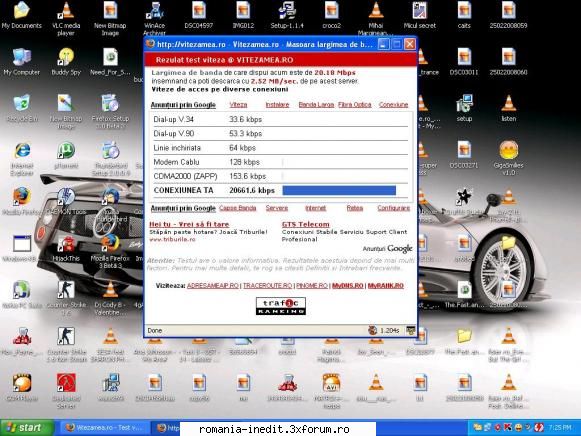This screenshot has width=581, height=436.
Task: Click the Internet ad link
Action: [x=315, y=208]
